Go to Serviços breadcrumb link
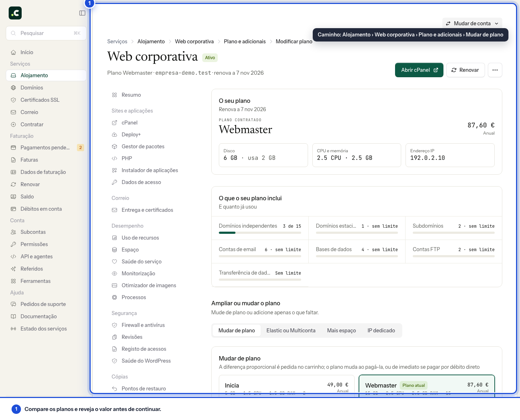Screen dimensions: 520x420 tap(117, 41)
